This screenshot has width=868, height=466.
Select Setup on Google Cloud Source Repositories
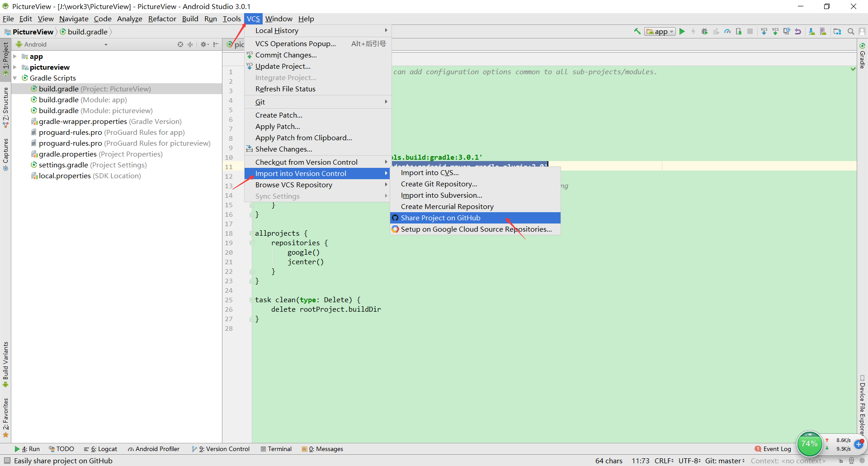pos(475,229)
